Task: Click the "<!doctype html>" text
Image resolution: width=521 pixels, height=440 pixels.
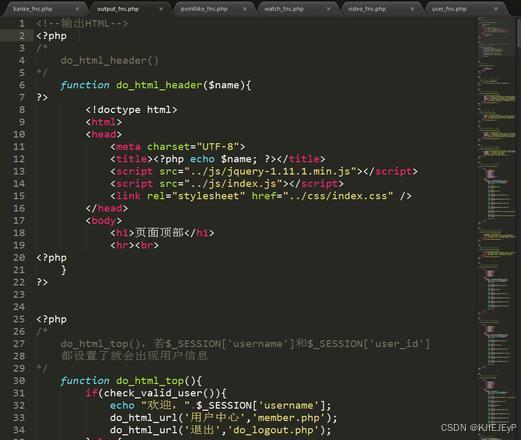Action: coord(131,110)
